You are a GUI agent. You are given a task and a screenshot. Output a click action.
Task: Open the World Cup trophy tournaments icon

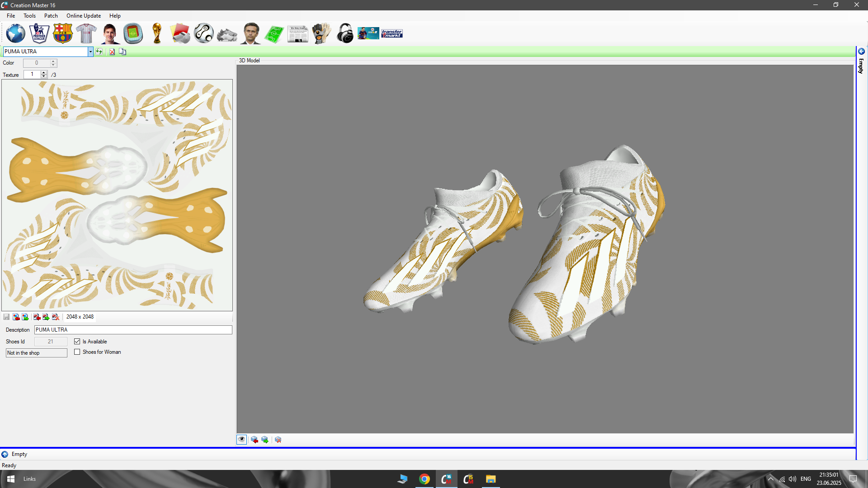157,33
